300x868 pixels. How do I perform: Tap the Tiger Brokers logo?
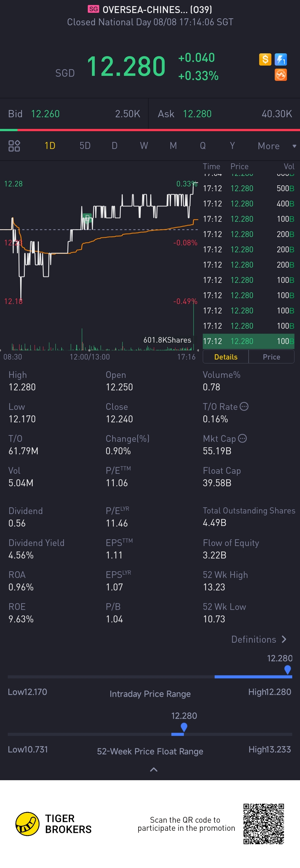point(27,824)
